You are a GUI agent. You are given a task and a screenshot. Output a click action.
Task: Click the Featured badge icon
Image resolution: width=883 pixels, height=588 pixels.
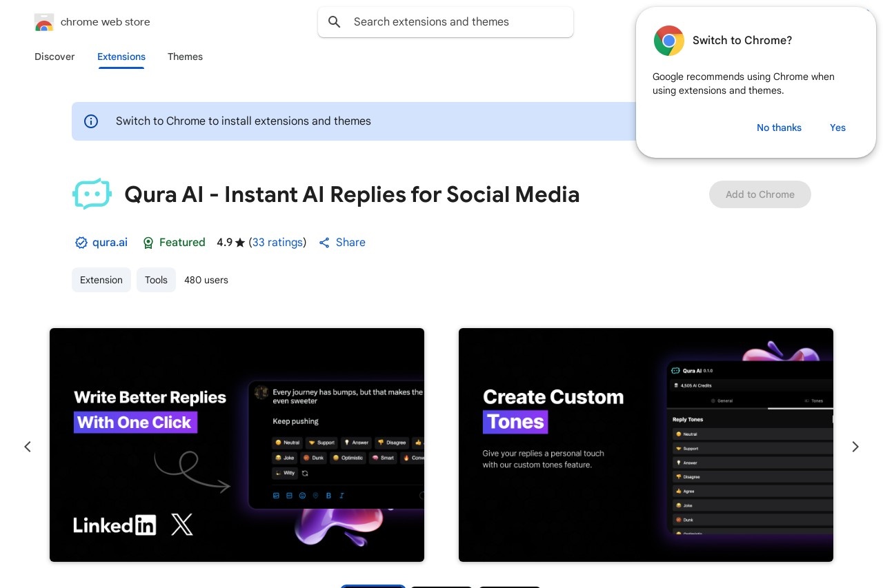point(148,243)
